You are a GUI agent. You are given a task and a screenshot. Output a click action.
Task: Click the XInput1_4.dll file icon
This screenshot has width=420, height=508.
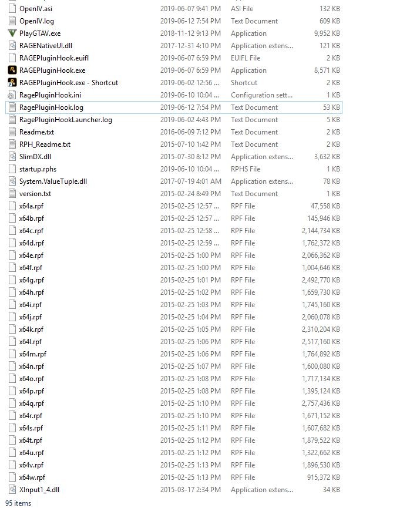pyautogui.click(x=12, y=490)
